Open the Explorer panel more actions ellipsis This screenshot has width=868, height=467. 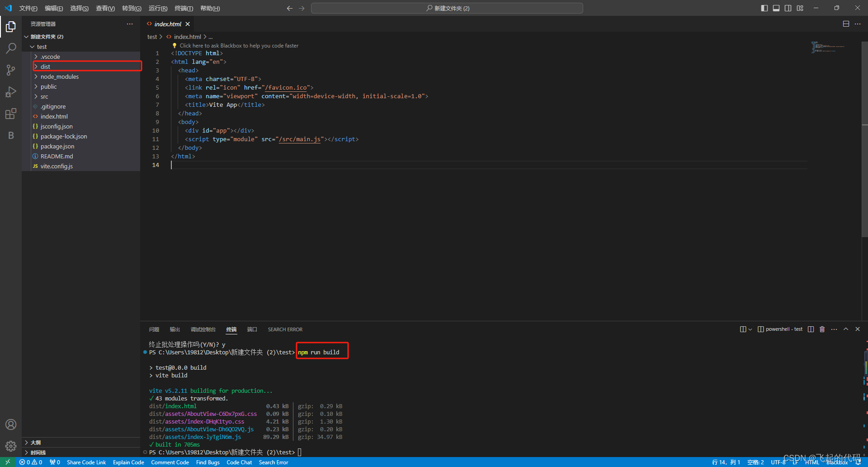[130, 24]
